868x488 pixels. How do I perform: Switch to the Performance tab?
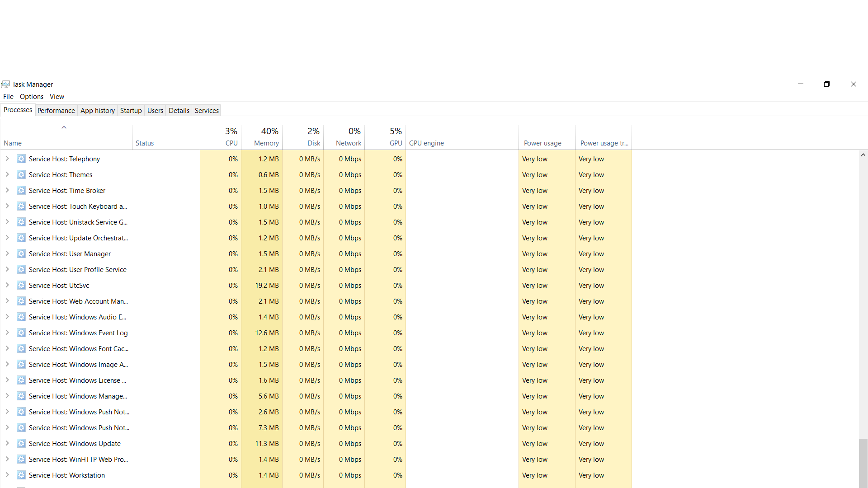[x=56, y=111]
